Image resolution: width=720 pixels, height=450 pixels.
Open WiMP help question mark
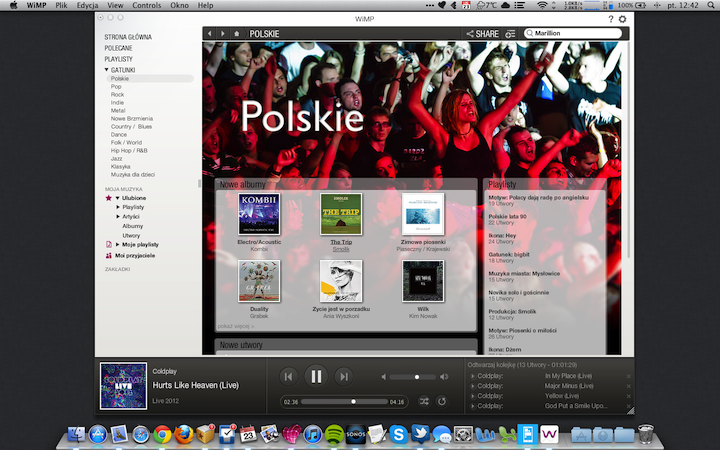(x=611, y=19)
